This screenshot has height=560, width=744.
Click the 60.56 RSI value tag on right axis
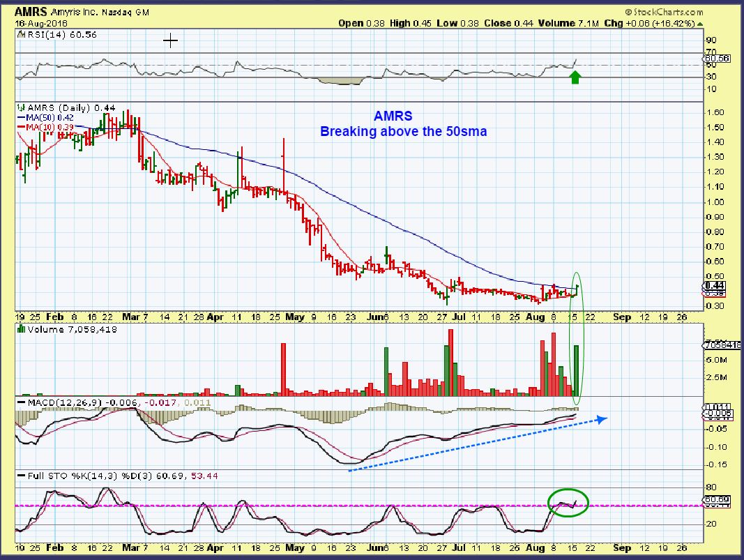click(717, 59)
